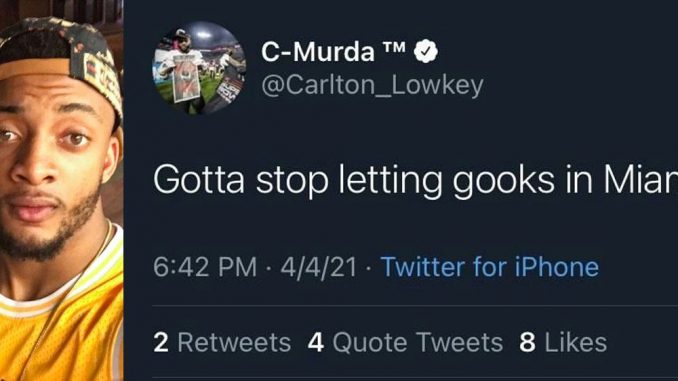View the Quote Tweets list
This screenshot has height=381, width=678.
pyautogui.click(x=405, y=343)
